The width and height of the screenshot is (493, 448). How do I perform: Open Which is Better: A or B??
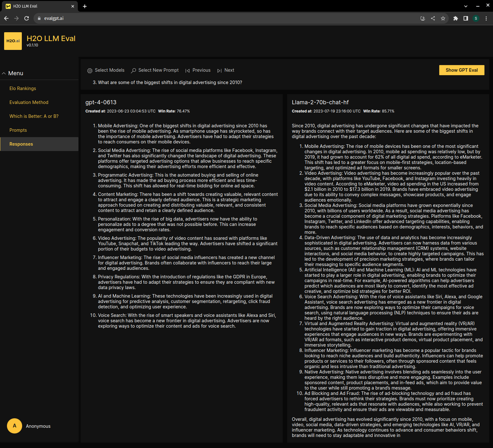34,116
